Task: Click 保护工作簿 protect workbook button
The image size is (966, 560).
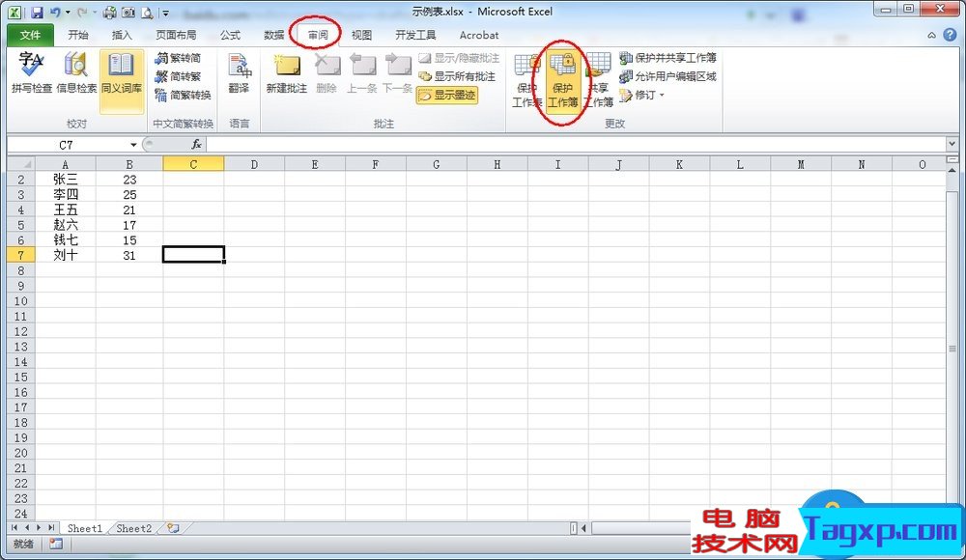Action: (x=562, y=80)
